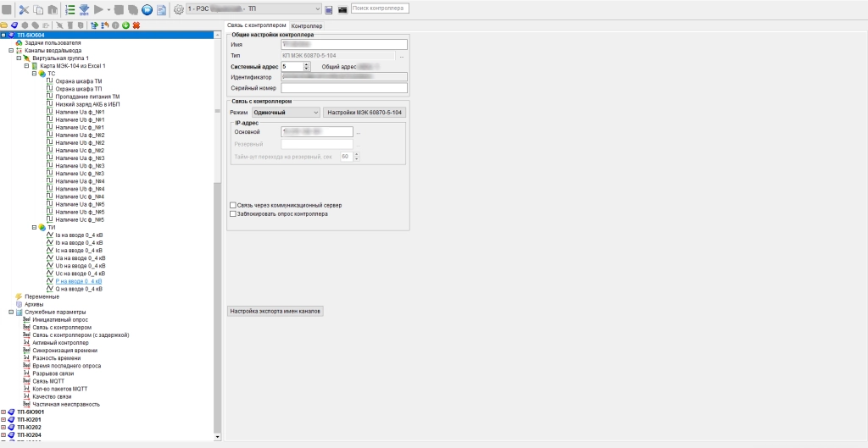Collapse the ТИ measurements group
The width and height of the screenshot is (868, 448).
coord(34,227)
